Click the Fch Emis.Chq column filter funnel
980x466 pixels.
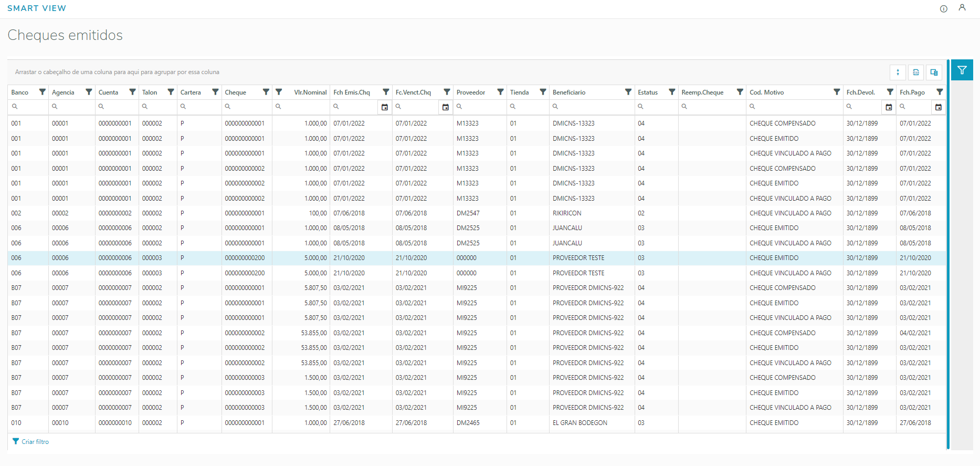pyautogui.click(x=386, y=92)
